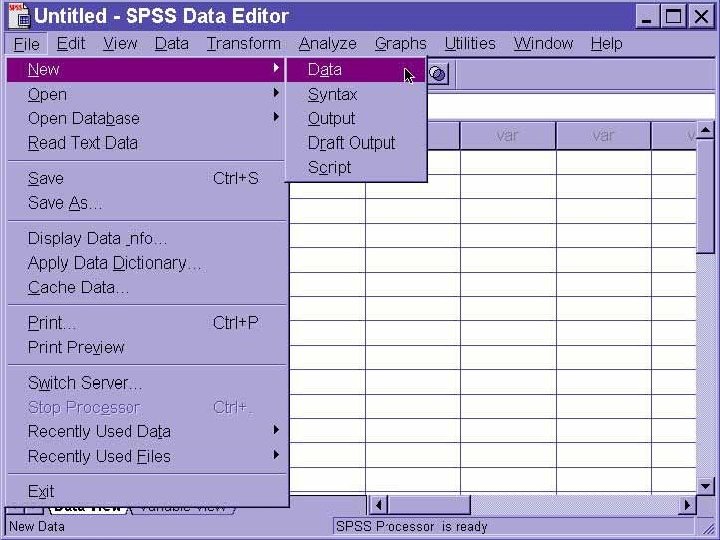The image size is (720, 540).
Task: Click the 'New Data' status bar text
Action: click(x=37, y=526)
